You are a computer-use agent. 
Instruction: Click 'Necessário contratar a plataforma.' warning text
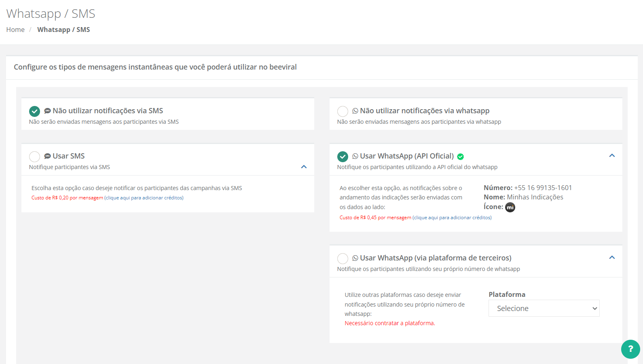pyautogui.click(x=390, y=323)
